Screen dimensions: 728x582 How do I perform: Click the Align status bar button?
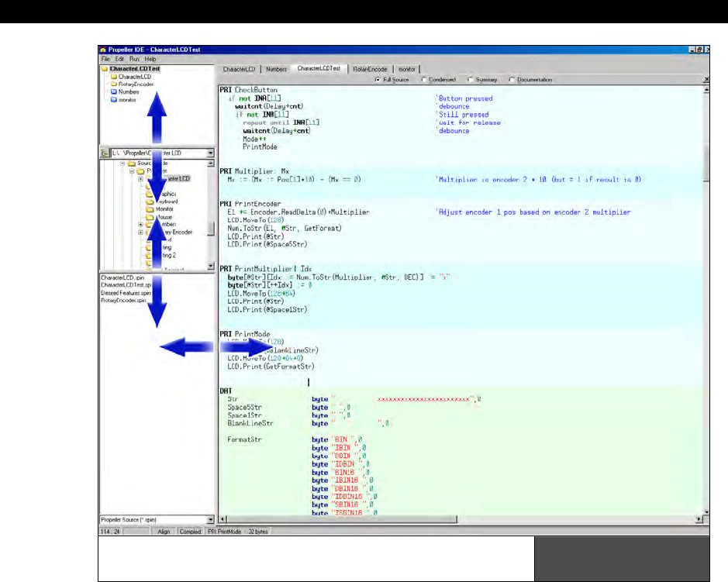pyautogui.click(x=164, y=532)
